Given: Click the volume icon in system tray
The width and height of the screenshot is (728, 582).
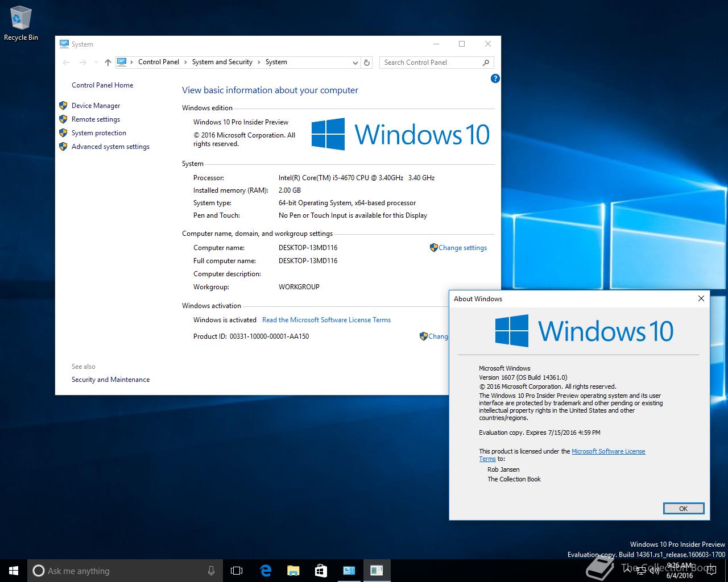Looking at the screenshot, I should pos(655,571).
